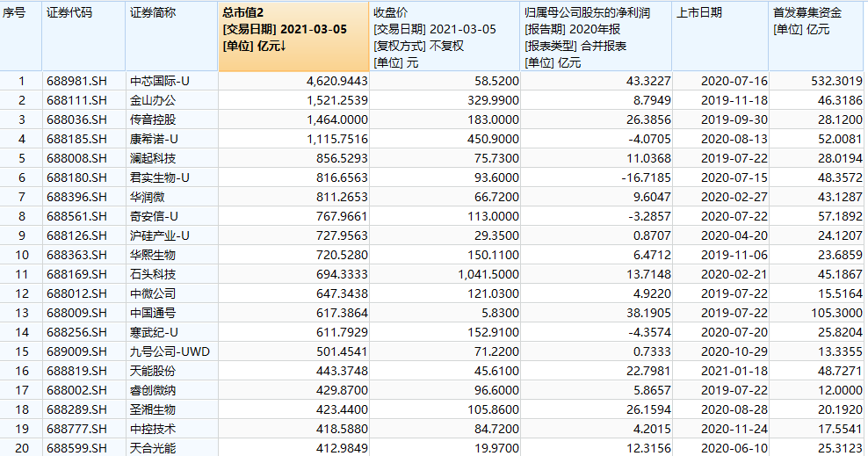
Task: Select security code 688111.SH
Action: tap(77, 100)
